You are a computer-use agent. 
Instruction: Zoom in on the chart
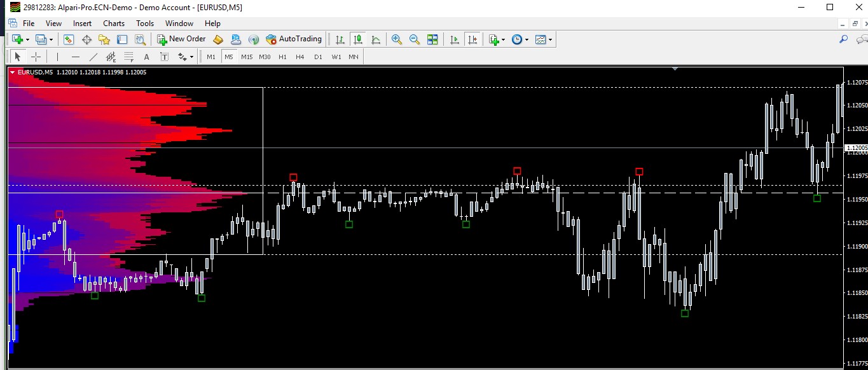(x=397, y=39)
